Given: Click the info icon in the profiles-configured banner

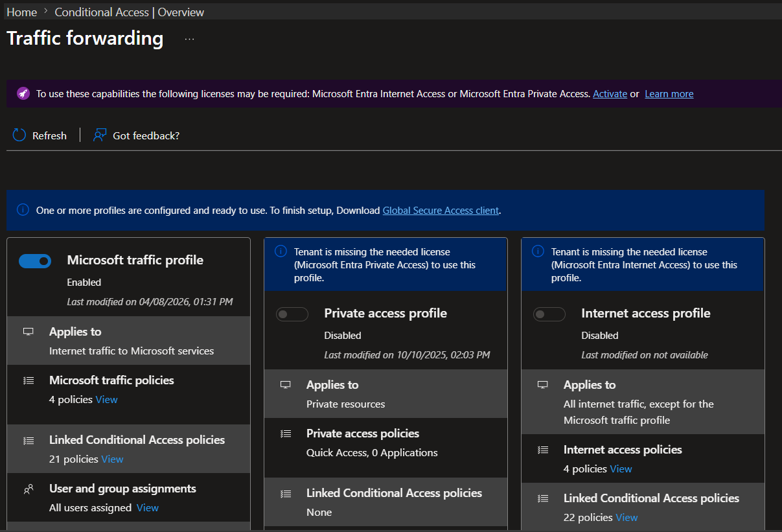Looking at the screenshot, I should point(23,210).
